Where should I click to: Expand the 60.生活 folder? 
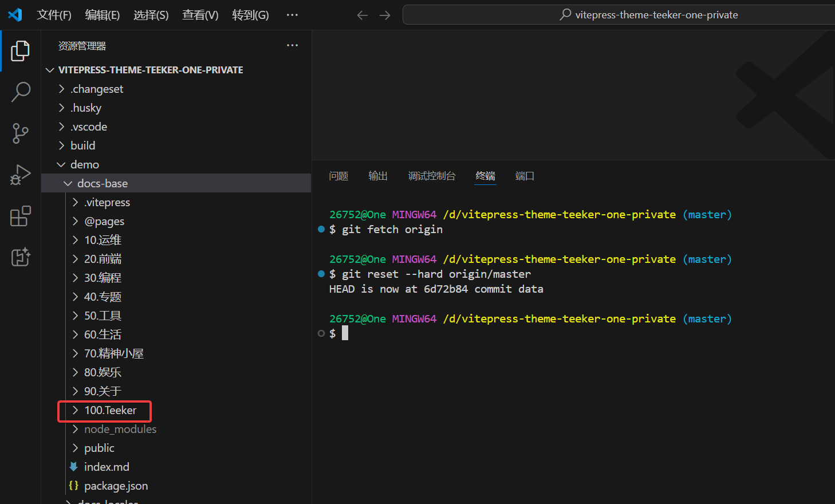176,334
